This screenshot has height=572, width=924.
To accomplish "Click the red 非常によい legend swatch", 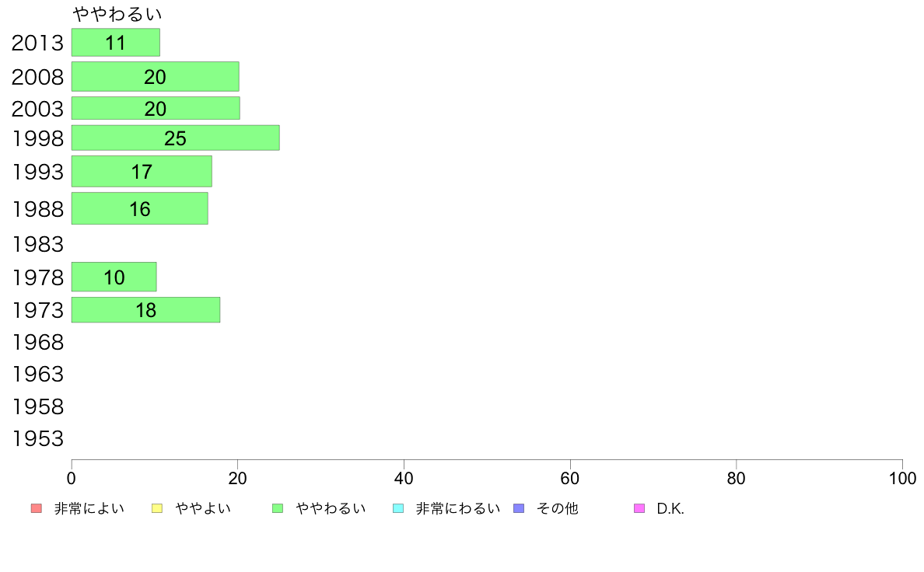I will 37,508.
